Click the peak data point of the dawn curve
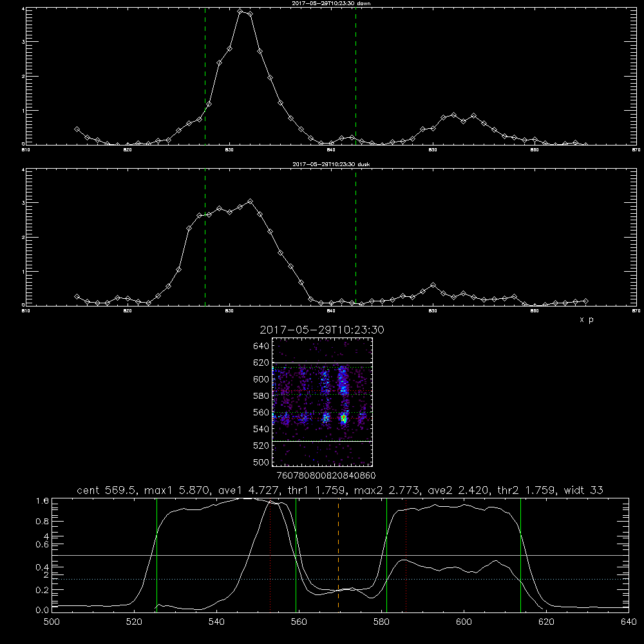Viewport: 644px width, 644px height. tap(240, 12)
